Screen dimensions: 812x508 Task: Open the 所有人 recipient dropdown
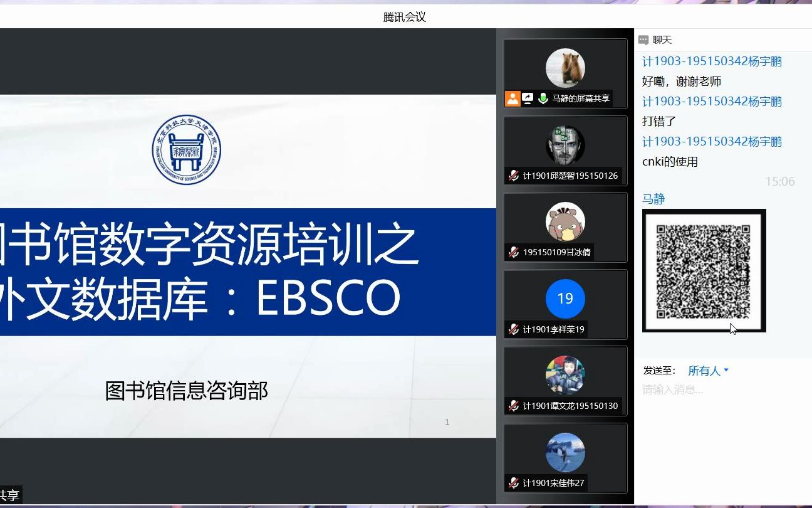tap(709, 371)
